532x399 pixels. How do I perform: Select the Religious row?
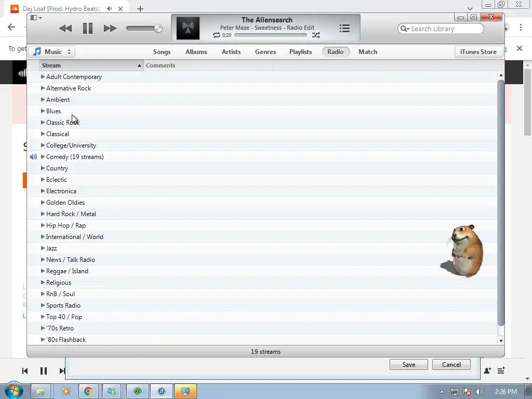[x=262, y=282]
